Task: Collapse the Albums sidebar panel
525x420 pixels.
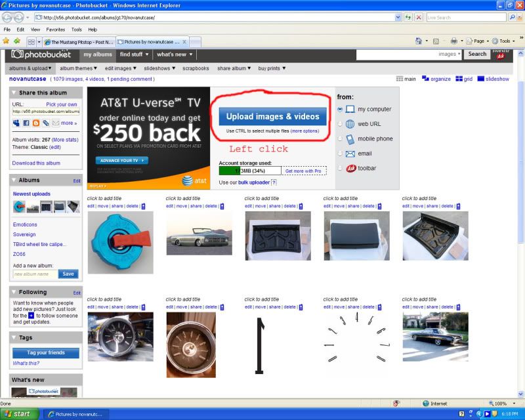Action: tap(14, 180)
